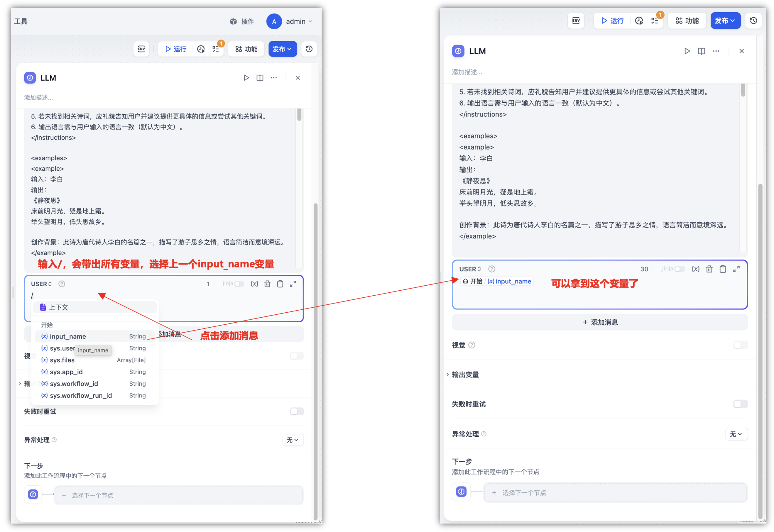
Task: Click the checklist icon with orange badge in left panel
Action: (x=216, y=49)
